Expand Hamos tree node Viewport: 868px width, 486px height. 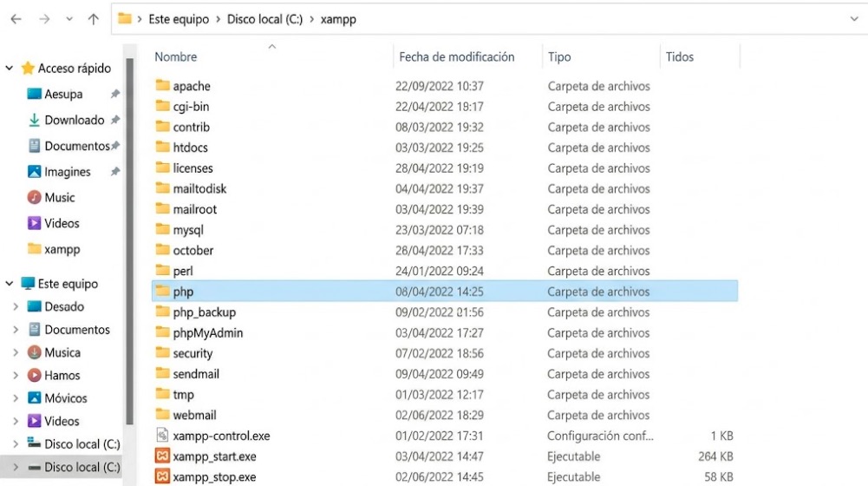tap(16, 375)
